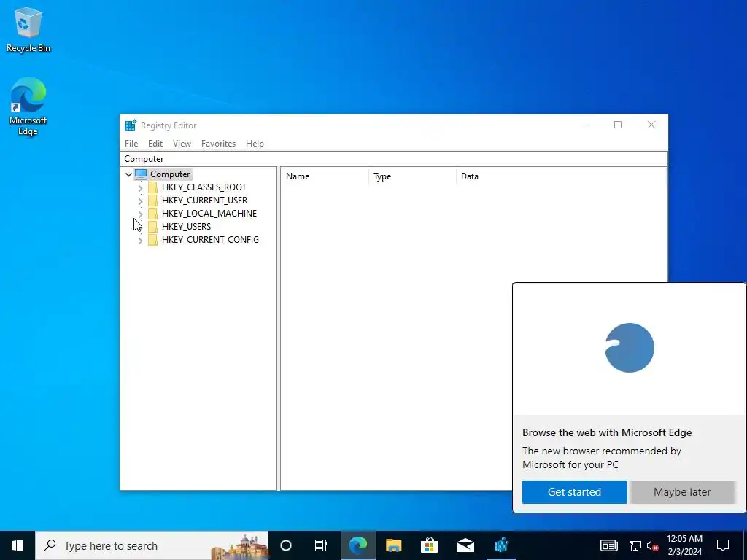Select the HKEY_CURRENT_USER label
Screen dimensions: 747x560
click(204, 201)
